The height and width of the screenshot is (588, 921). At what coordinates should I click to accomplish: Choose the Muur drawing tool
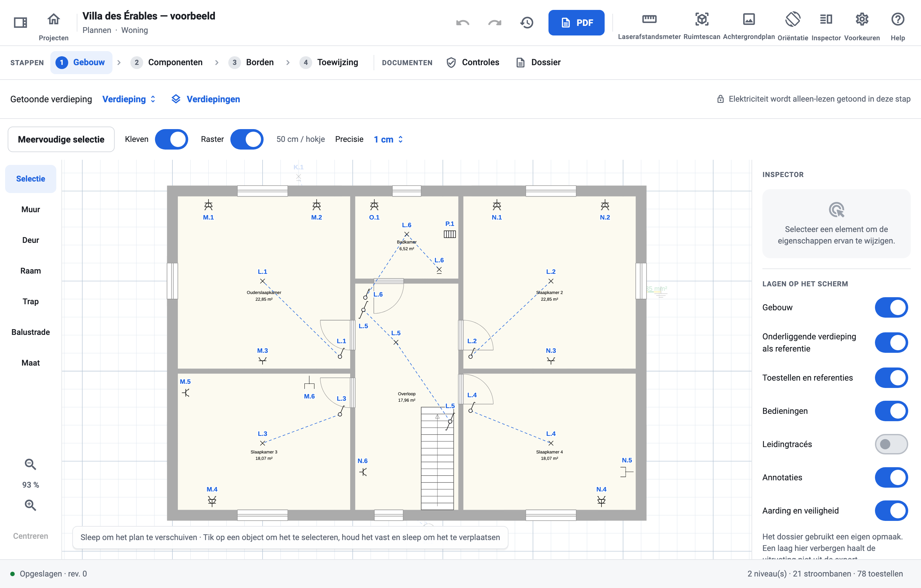(31, 209)
